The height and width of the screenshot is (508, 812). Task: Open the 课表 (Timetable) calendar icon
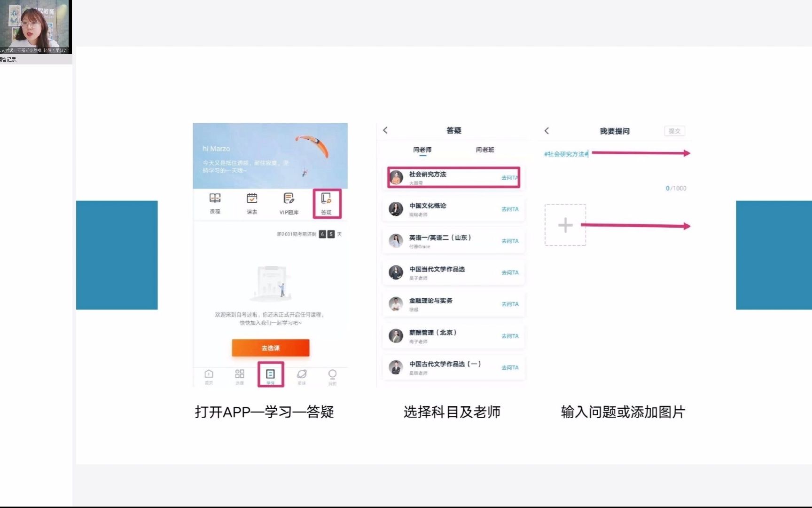252,198
